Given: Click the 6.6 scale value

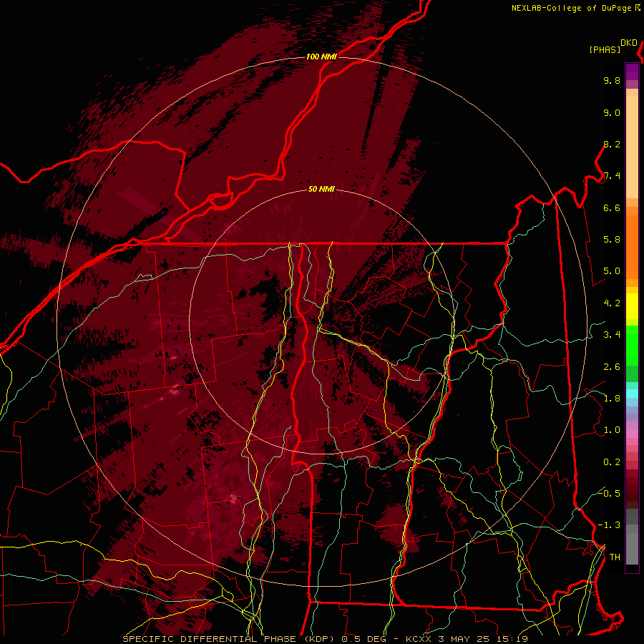Looking at the screenshot, I should click(612, 208).
